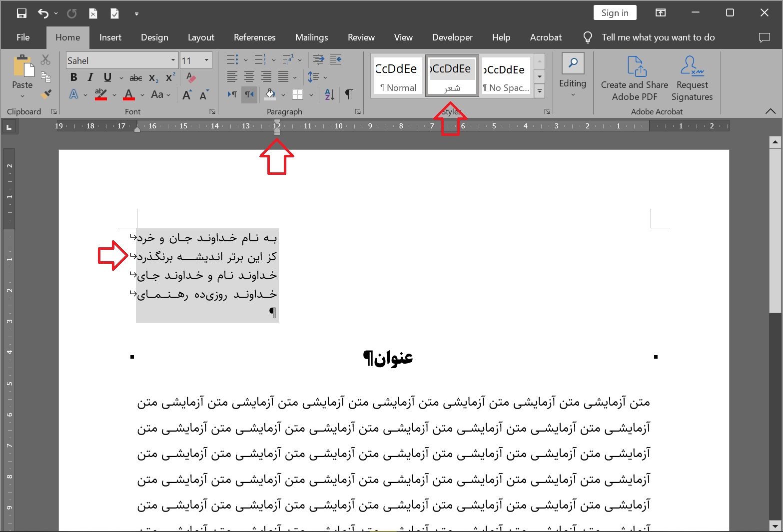Toggle Underline formatting
Screen dimensions: 783x532
107,77
